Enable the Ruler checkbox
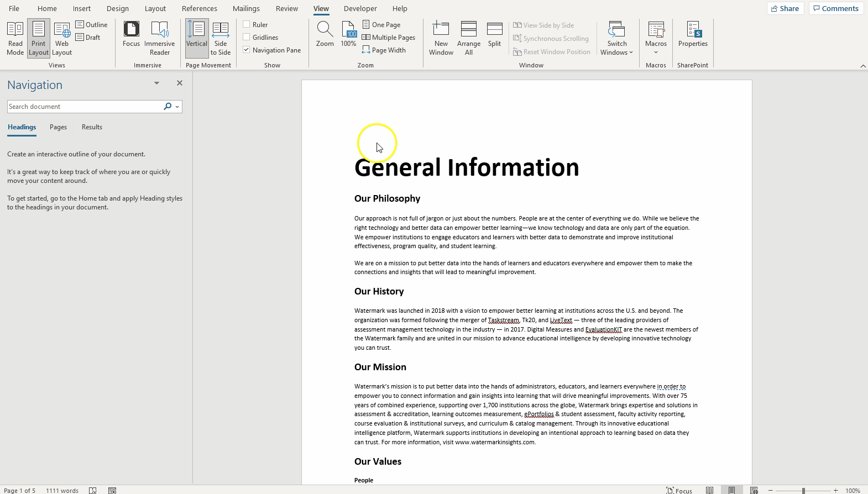Screen dimensions: 868x494 pyautogui.click(x=247, y=24)
